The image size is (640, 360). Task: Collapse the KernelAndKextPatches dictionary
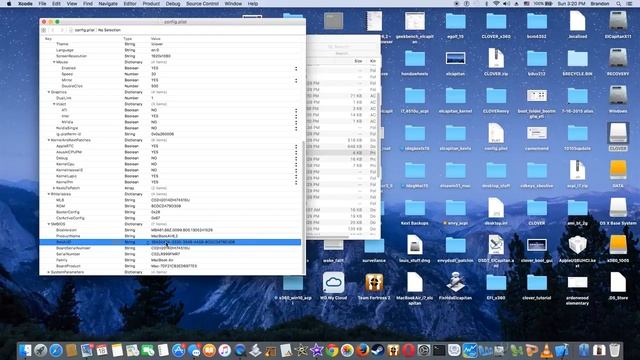[x=49, y=140]
